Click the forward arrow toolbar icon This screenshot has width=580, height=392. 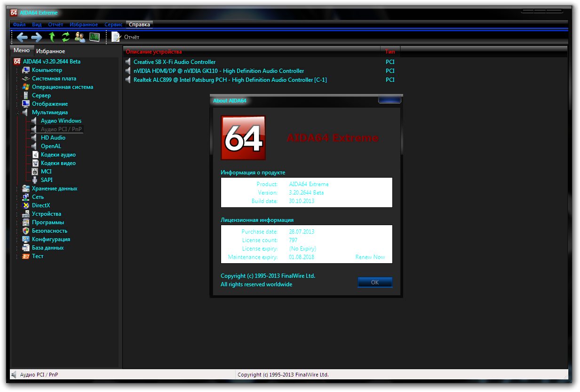37,37
